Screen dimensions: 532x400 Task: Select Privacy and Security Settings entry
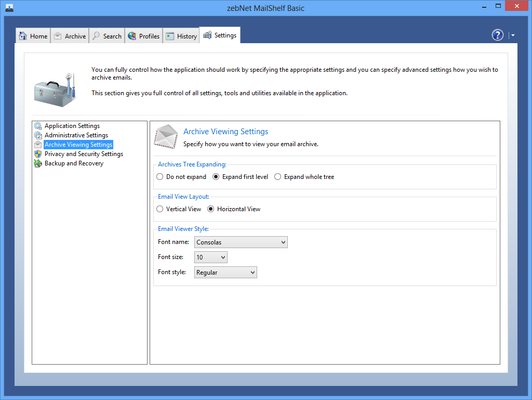coord(84,154)
